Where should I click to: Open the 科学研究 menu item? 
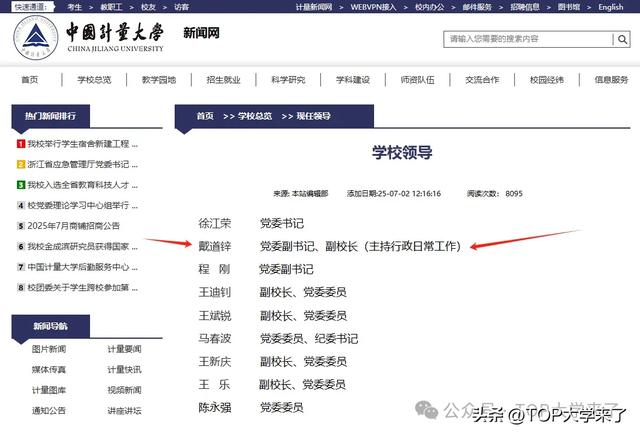coord(288,80)
